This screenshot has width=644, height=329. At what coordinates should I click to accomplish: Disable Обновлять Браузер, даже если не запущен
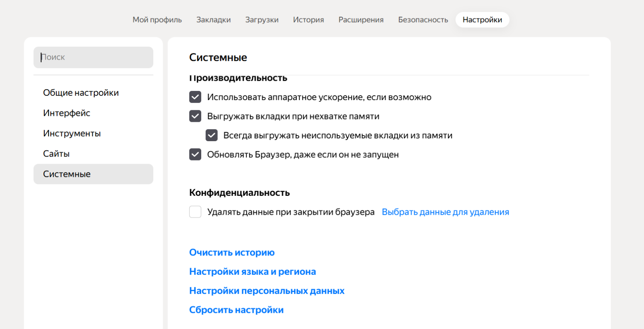coord(195,154)
